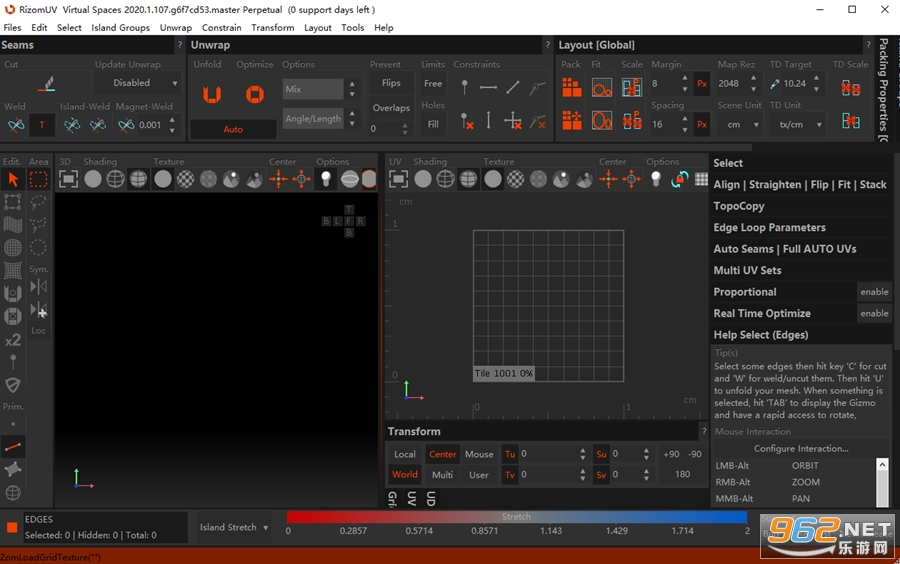Screen dimensions: 900x564
Task: Click the Cut seams icon
Action: pos(46,84)
